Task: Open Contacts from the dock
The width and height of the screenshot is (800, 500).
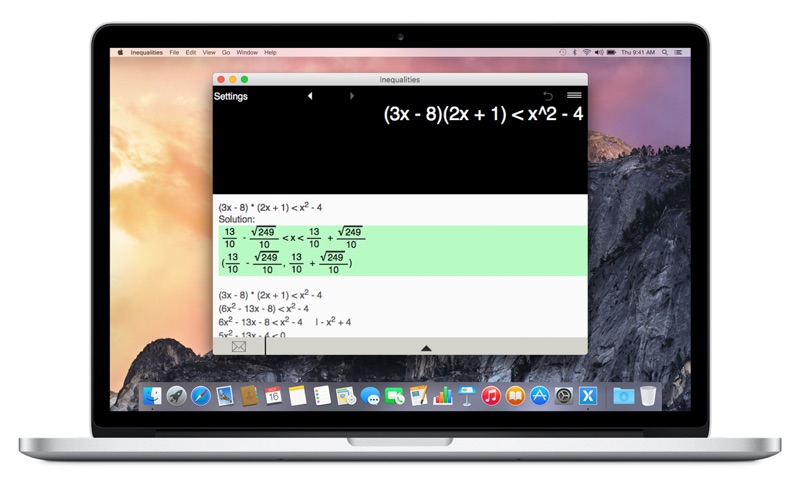Action: coord(249,396)
